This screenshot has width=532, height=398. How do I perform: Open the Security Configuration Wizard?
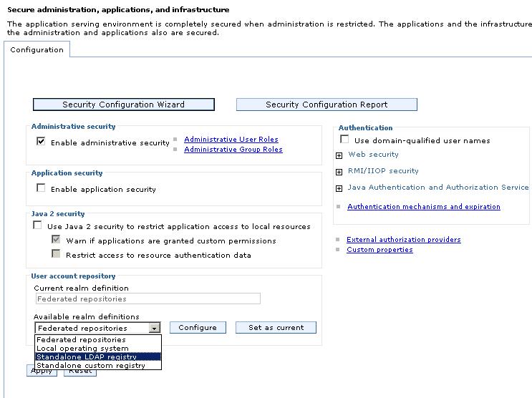click(x=123, y=105)
